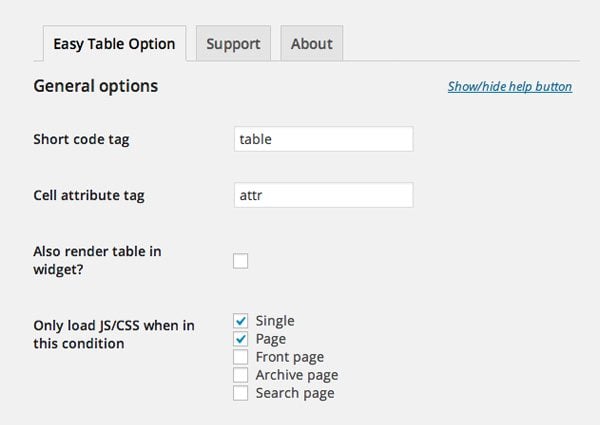This screenshot has width=600, height=425.
Task: Enable Also render table in widget checkbox
Action: 241,261
